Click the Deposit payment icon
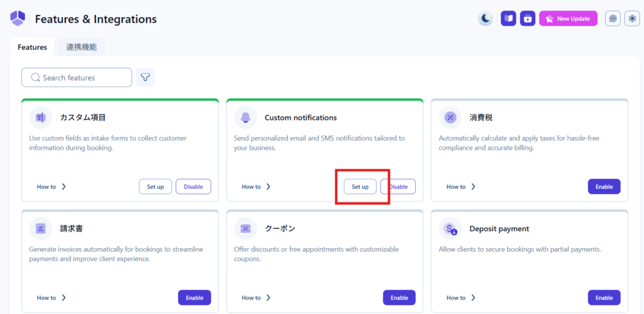644x314 pixels. tap(450, 229)
